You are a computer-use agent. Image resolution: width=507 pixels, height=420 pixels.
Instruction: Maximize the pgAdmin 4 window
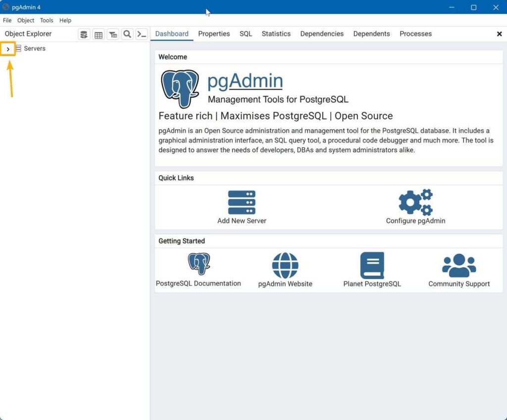(474, 7)
